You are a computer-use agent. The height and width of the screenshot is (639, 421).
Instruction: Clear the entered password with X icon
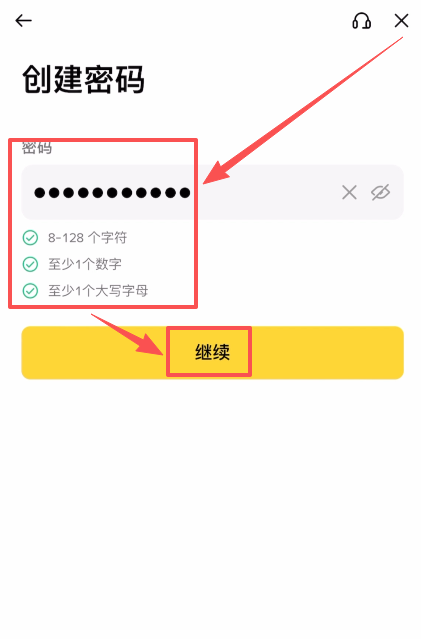click(349, 192)
